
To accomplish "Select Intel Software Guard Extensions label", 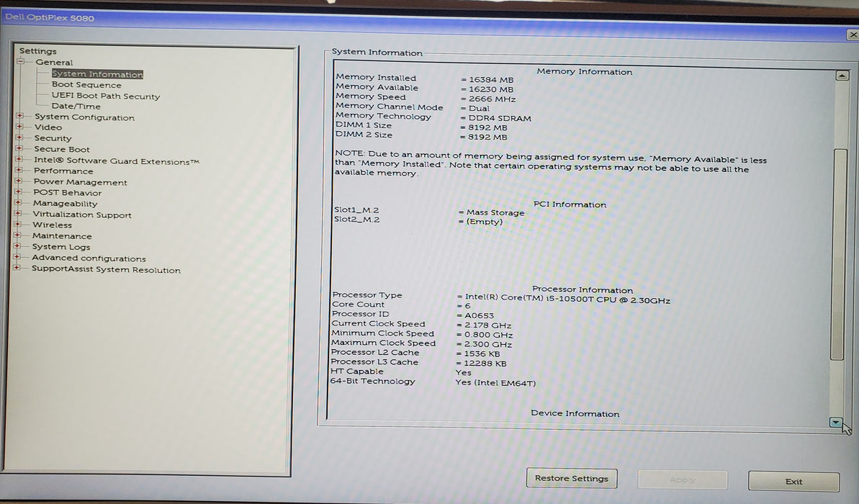I will pos(116,161).
